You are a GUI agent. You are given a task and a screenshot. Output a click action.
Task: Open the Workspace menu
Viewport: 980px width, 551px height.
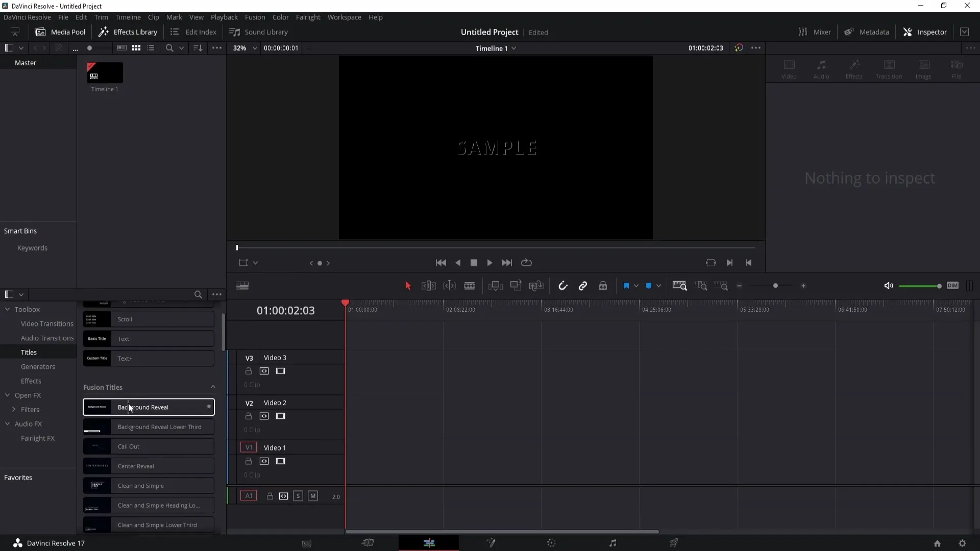(344, 17)
